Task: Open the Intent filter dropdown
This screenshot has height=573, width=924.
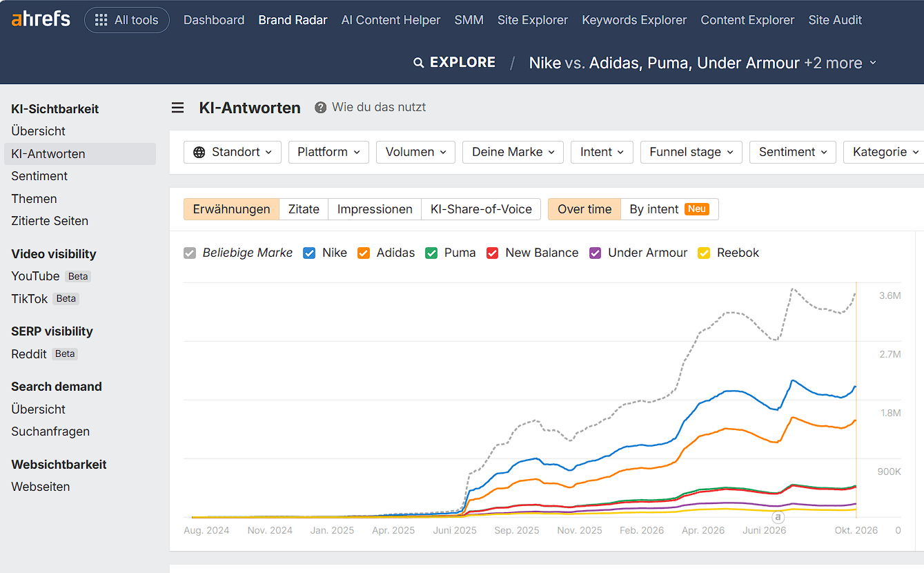Action: tap(602, 152)
